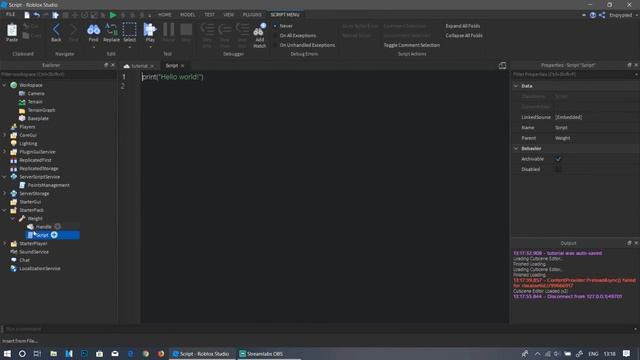
Task: Collapse the StarterPack tree node
Action: pos(4,210)
